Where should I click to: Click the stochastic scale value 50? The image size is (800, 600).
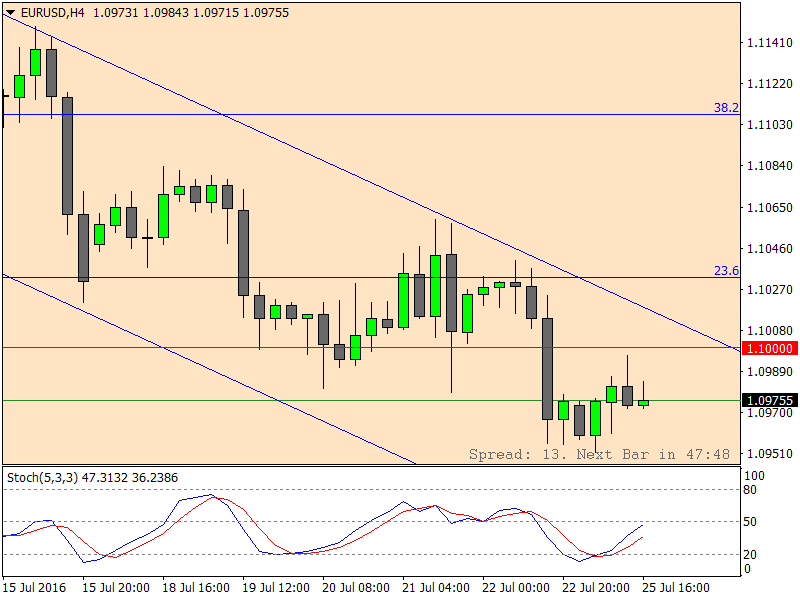pyautogui.click(x=751, y=522)
